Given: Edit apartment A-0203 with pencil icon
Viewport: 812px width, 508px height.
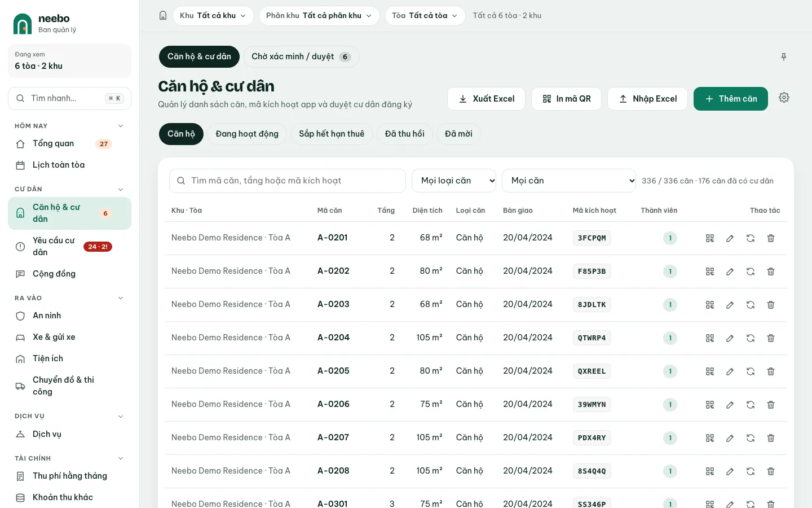Looking at the screenshot, I should (x=730, y=305).
